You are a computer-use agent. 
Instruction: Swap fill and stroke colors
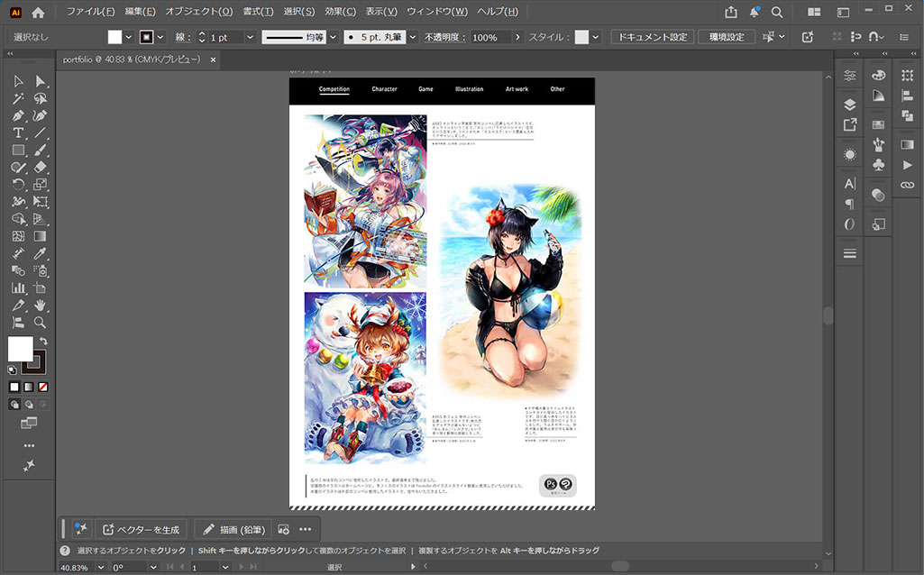pyautogui.click(x=43, y=341)
